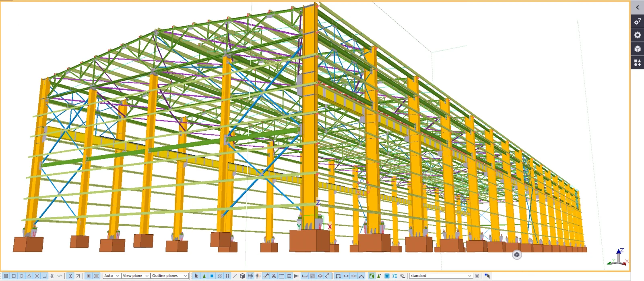Click the select grids switch
The image size is (644, 281).
tap(250, 276)
